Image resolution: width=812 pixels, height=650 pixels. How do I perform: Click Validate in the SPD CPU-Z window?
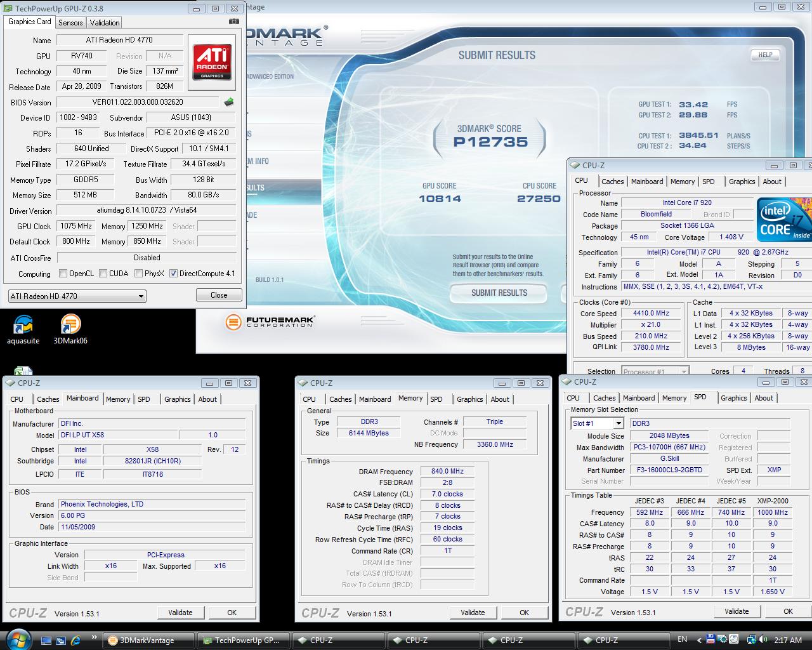coord(736,611)
